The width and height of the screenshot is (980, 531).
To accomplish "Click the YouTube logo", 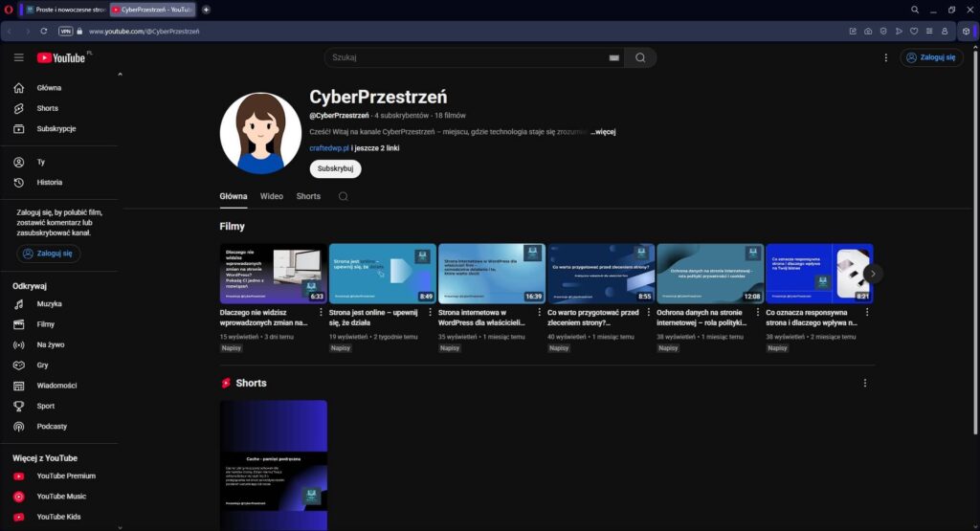I will click(x=60, y=57).
